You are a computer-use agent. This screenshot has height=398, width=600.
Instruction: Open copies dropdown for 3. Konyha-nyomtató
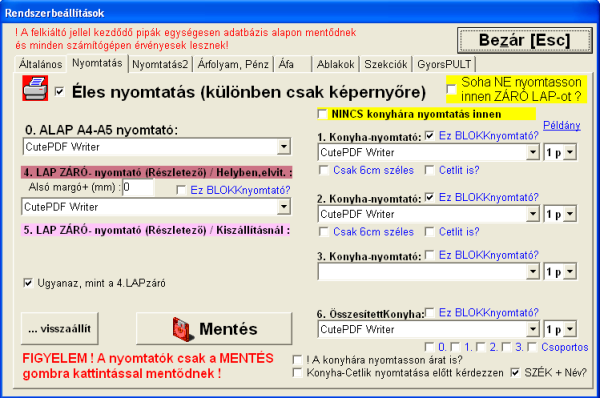[x=570, y=272]
